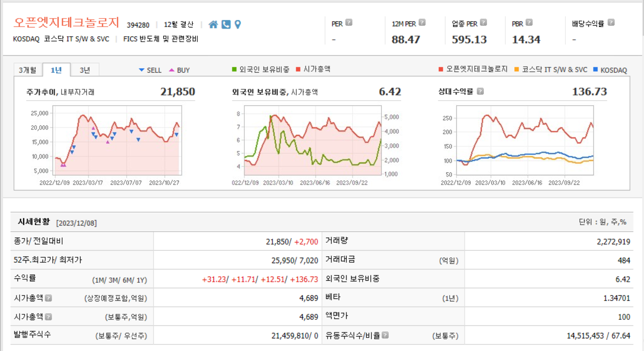Click the phone contact icon next to 394280
Screen dimensions: 644x351
pos(226,24)
